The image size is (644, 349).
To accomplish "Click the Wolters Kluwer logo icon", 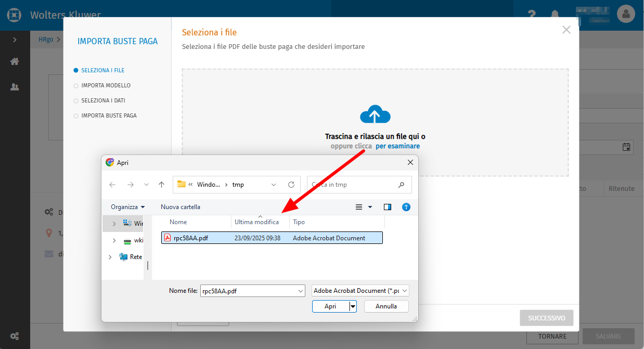I will click(x=15, y=15).
